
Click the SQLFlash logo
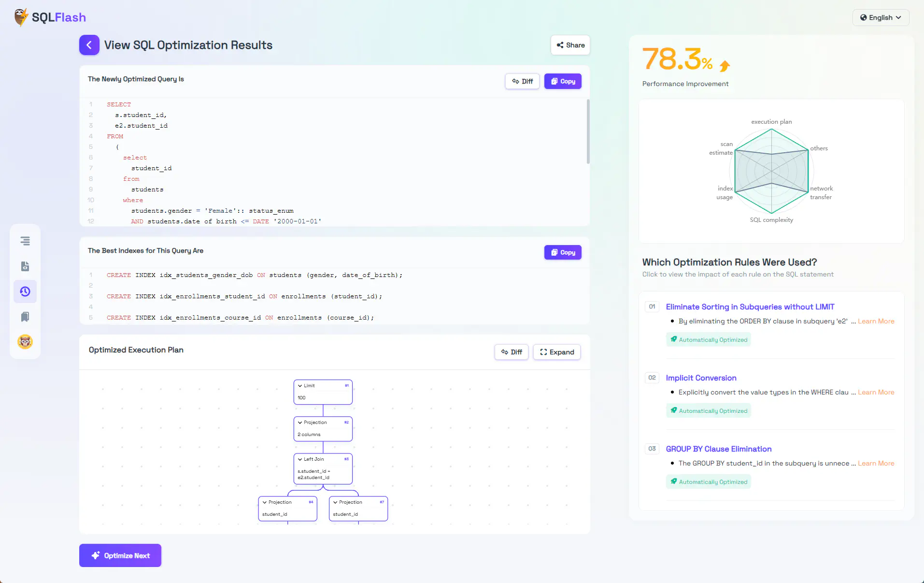pos(50,17)
